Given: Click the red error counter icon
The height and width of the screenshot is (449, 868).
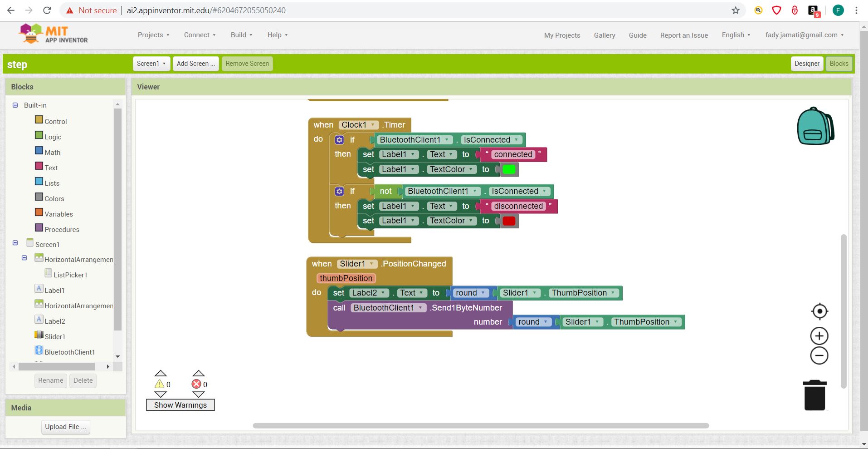Looking at the screenshot, I should 196,385.
